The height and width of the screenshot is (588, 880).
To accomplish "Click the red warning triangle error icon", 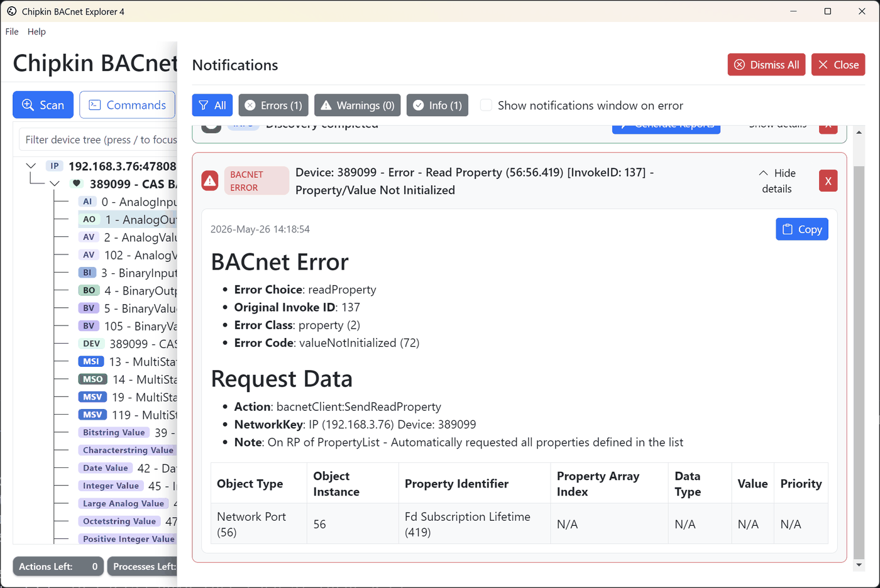I will (x=210, y=181).
